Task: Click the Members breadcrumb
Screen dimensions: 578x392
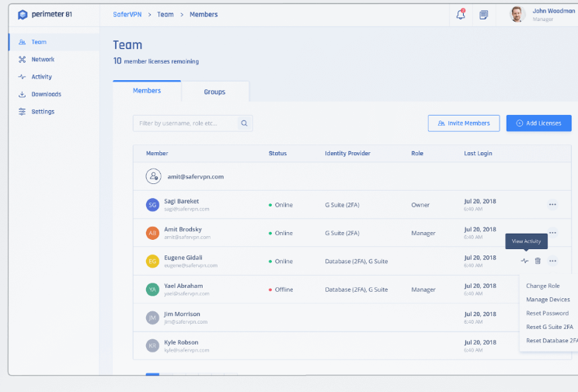Action: click(x=204, y=15)
